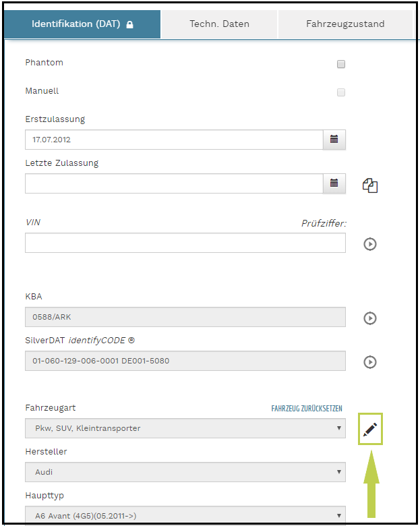420x526 pixels.
Task: Switch to the Techn. Daten tab
Action: point(219,24)
